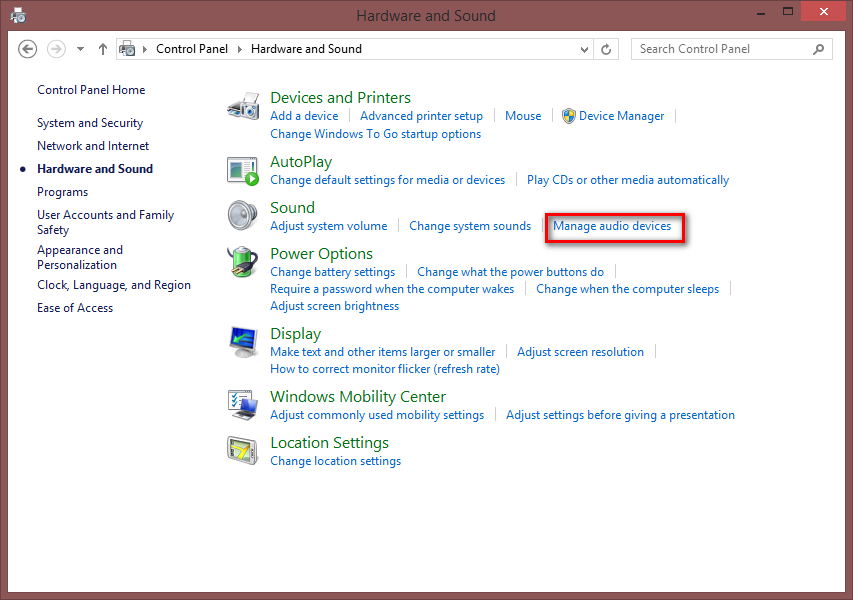
Task: Click Change what the power buttons do
Action: (x=510, y=272)
